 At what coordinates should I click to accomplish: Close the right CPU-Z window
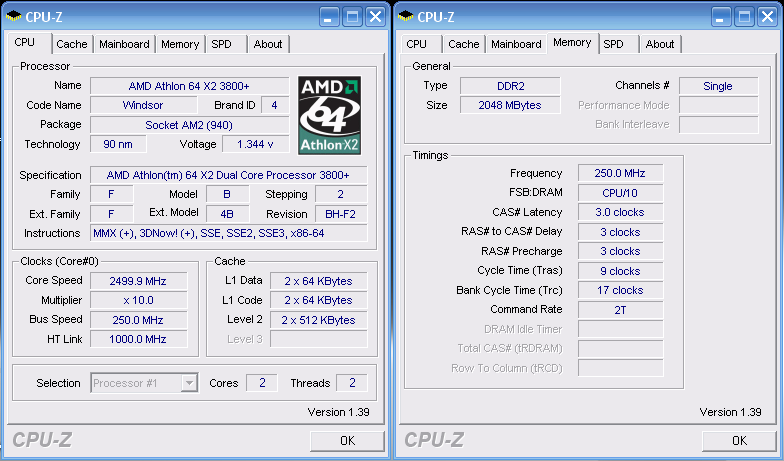[768, 17]
